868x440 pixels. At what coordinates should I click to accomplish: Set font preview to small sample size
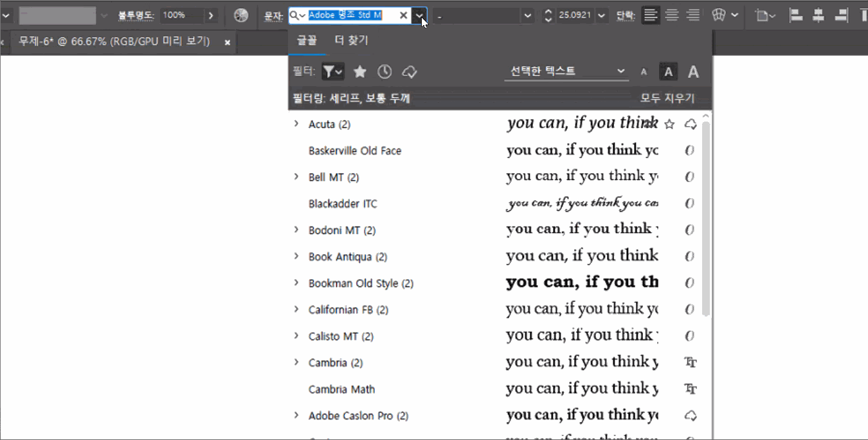644,72
